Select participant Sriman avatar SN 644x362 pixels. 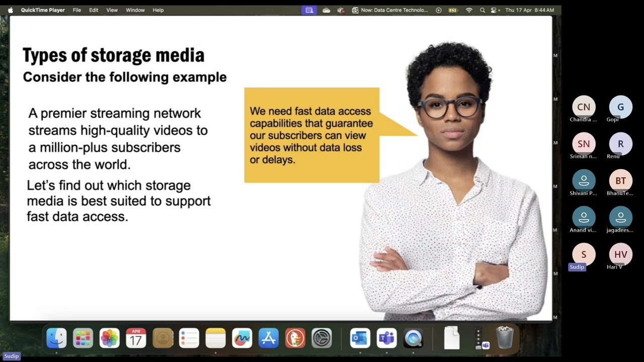(x=584, y=144)
